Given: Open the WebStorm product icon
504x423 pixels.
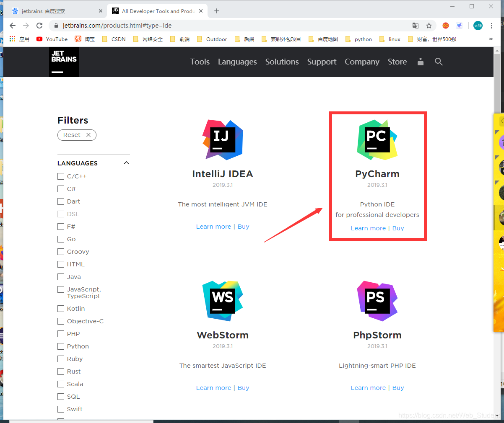Looking at the screenshot, I should tap(223, 301).
